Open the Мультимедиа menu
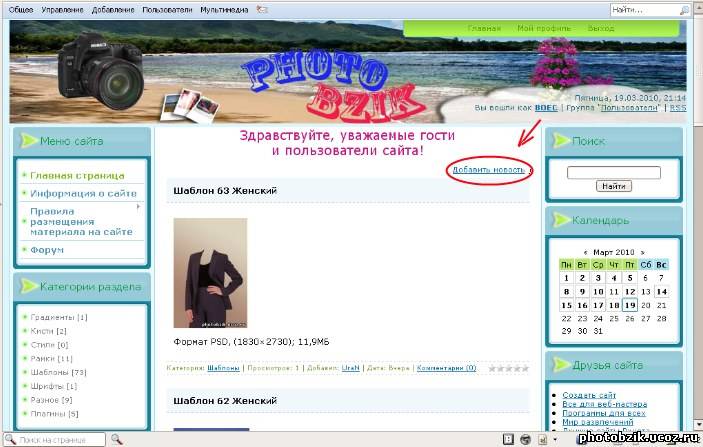Viewport: 703px width, 447px height. [x=224, y=9]
